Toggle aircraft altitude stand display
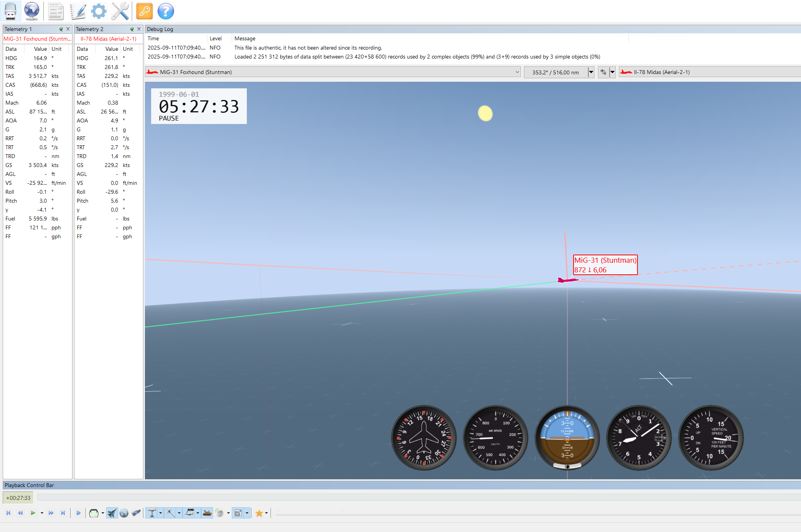 152,513
